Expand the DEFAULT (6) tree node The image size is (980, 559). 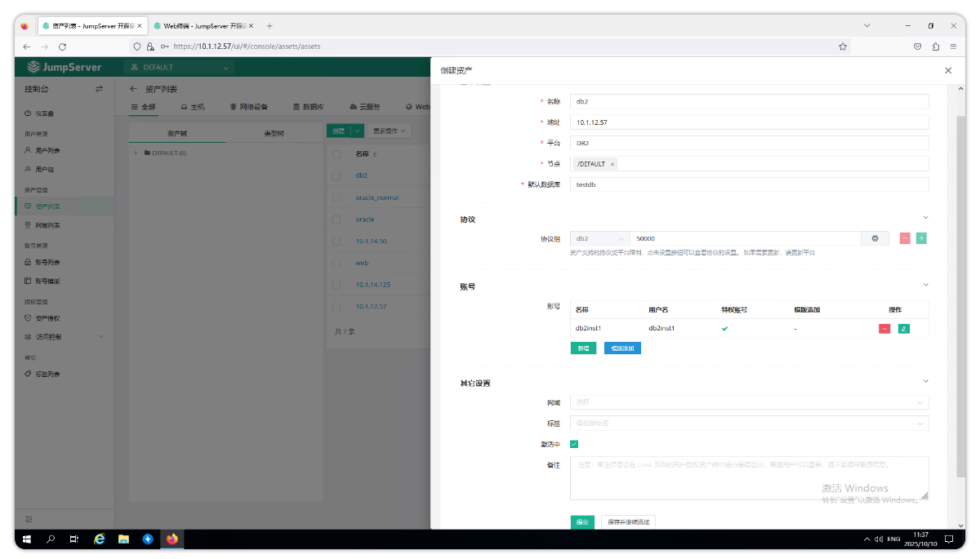point(136,153)
